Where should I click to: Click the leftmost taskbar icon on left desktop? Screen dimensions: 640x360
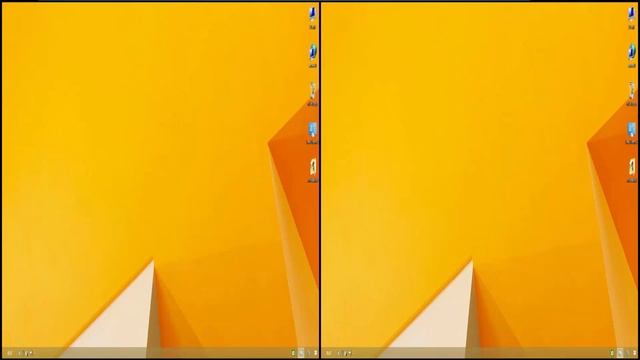pos(10,353)
